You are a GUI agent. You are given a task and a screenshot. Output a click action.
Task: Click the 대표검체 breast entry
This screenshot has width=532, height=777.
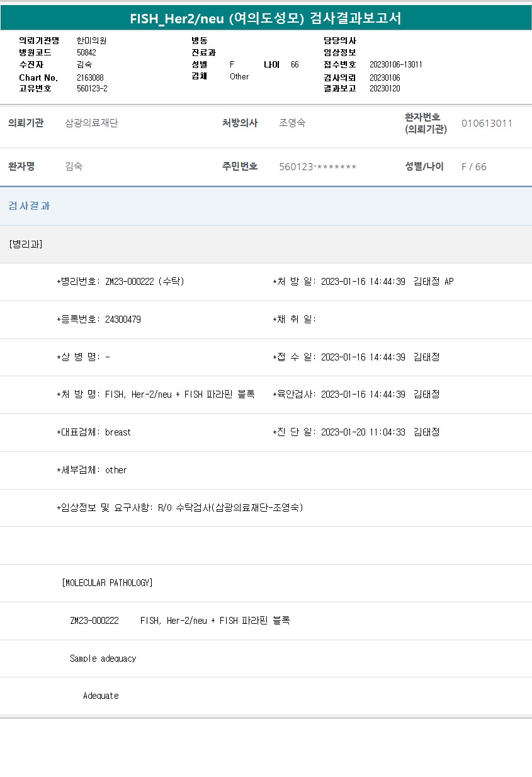pyautogui.click(x=118, y=432)
